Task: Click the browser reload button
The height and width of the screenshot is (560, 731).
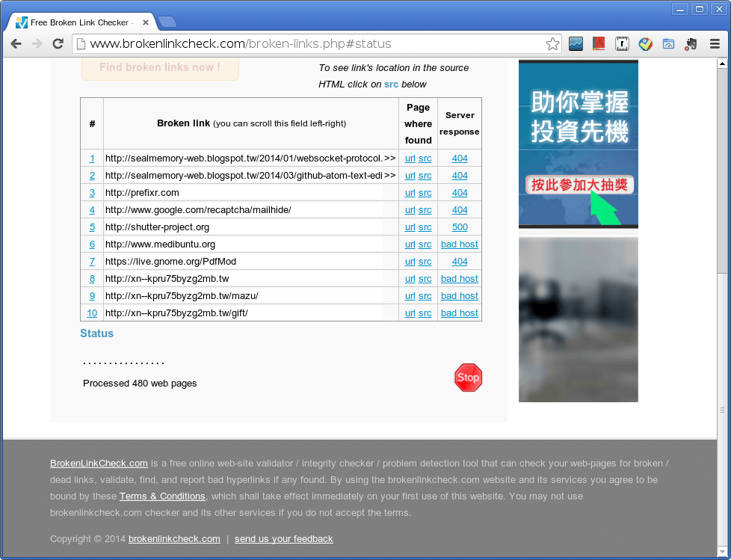Action: 58,44
